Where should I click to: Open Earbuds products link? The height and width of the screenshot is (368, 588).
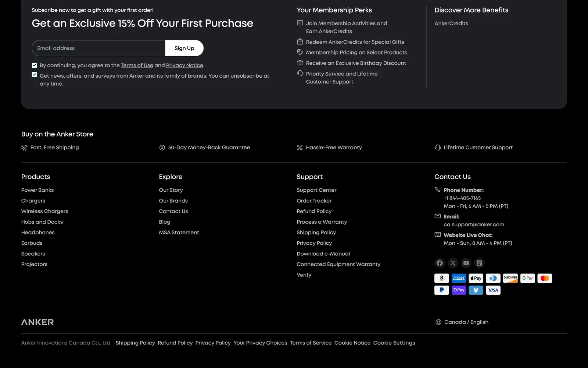pos(32,243)
